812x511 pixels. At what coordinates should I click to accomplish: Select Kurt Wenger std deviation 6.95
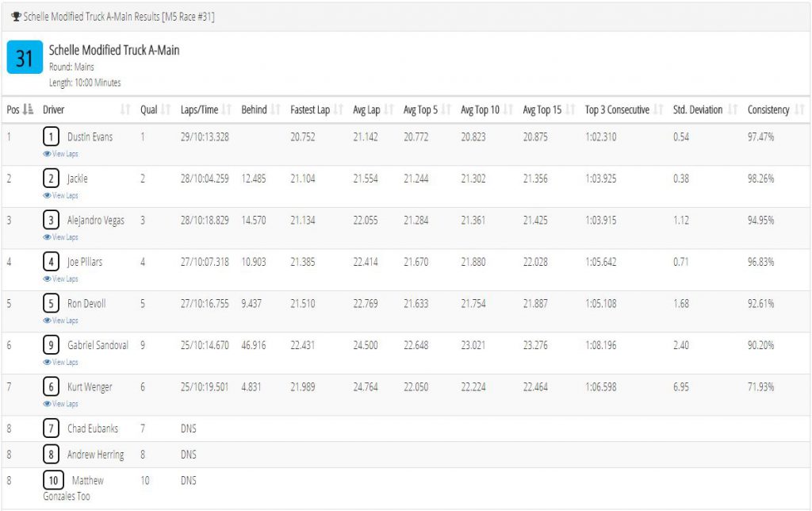point(681,386)
